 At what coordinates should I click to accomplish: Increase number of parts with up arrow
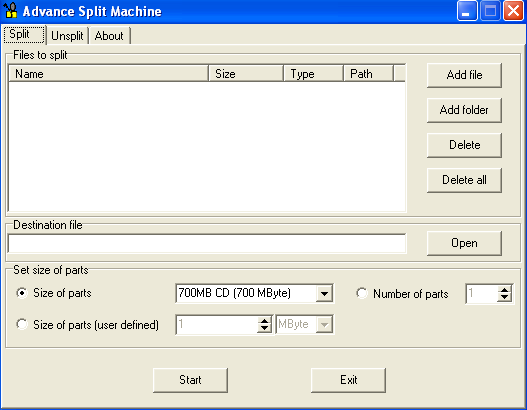(x=504, y=289)
